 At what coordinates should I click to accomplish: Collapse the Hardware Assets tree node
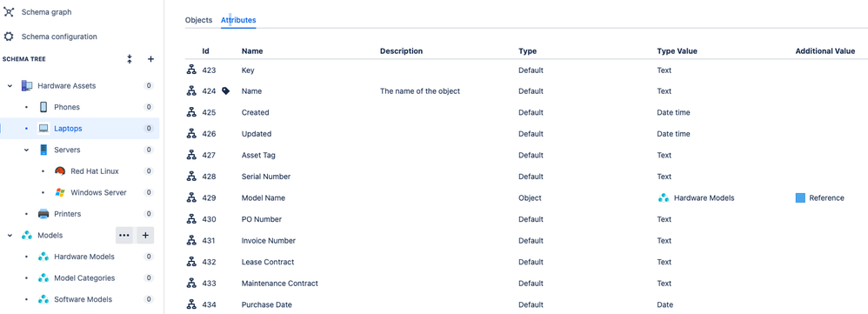point(10,86)
